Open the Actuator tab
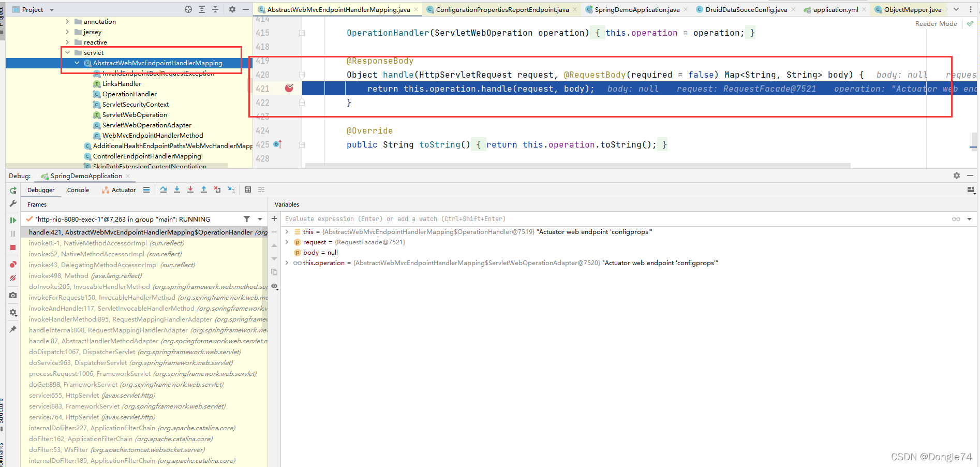The width and height of the screenshot is (980, 467). click(x=119, y=190)
